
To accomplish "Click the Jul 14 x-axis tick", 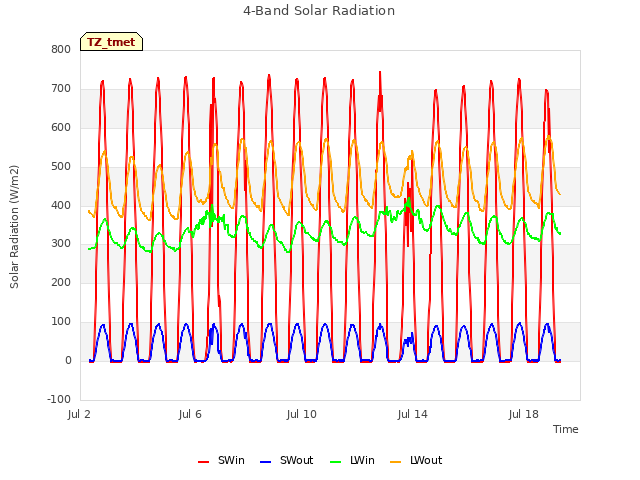I will (413, 414).
